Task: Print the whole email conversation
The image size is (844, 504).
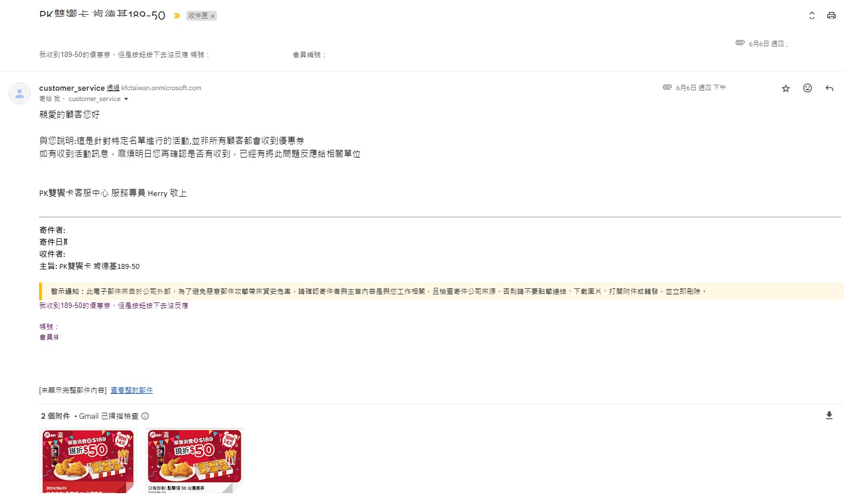Action: click(x=831, y=16)
